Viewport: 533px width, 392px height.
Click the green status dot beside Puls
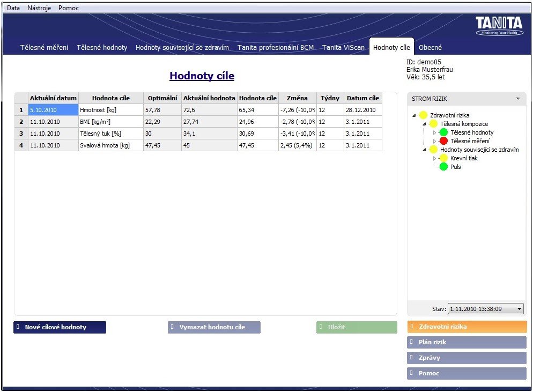coord(443,167)
